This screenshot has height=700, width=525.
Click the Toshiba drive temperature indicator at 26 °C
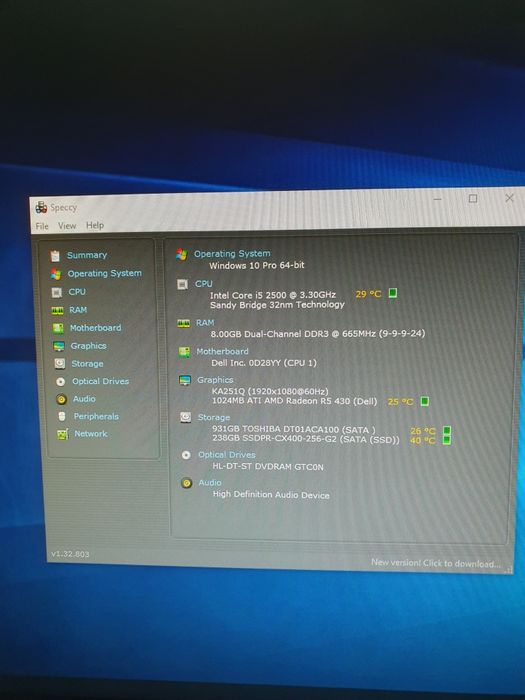click(447, 430)
